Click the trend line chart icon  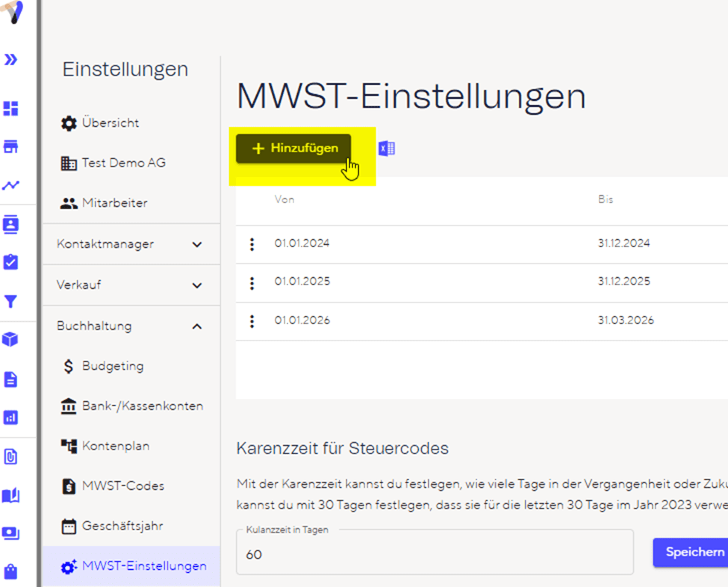click(x=11, y=185)
